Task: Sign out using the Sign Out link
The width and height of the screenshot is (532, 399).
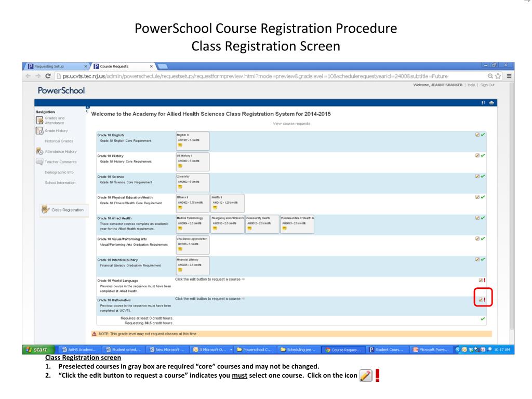Action: (x=487, y=85)
